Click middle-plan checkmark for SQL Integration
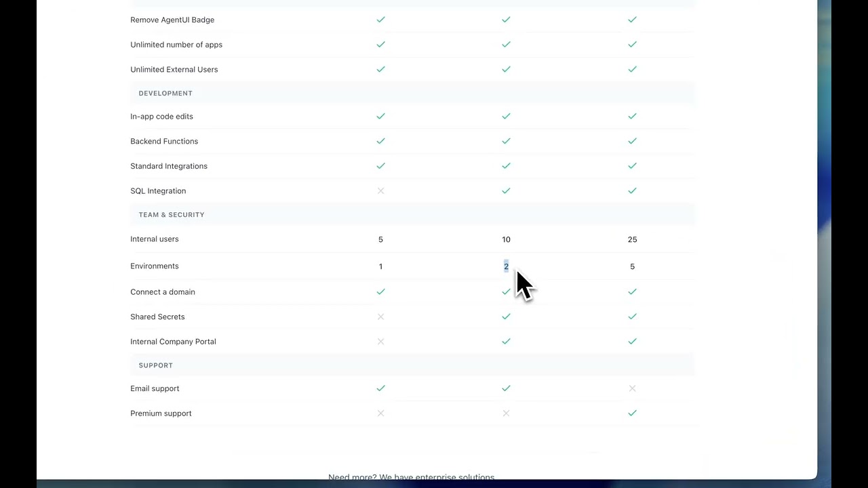The width and height of the screenshot is (868, 488). pyautogui.click(x=506, y=191)
